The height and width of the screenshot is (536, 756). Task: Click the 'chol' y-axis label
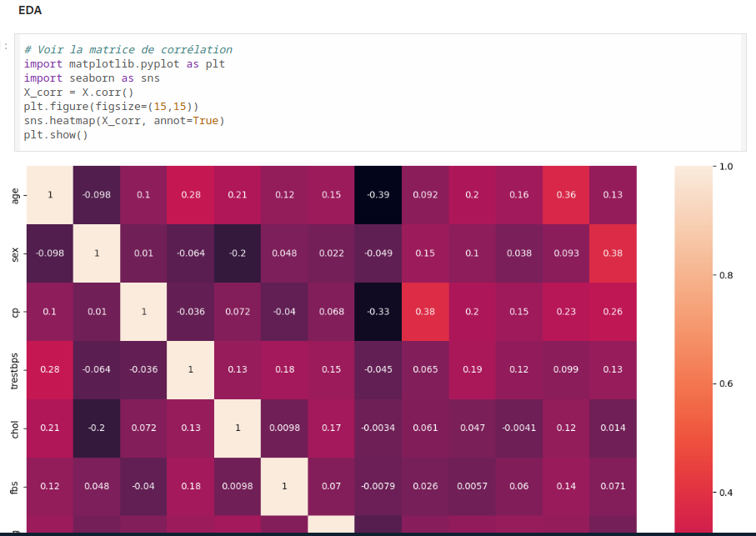(x=16, y=428)
